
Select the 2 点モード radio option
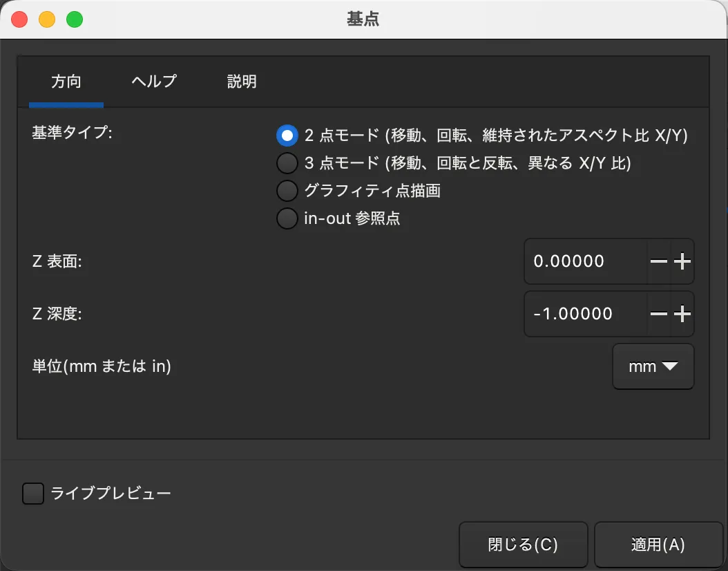[287, 135]
